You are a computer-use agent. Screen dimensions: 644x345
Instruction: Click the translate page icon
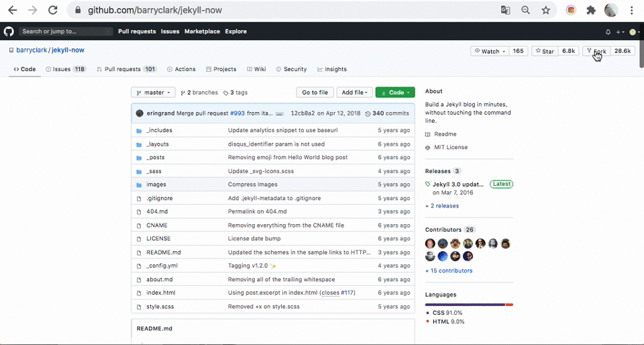coord(506,10)
